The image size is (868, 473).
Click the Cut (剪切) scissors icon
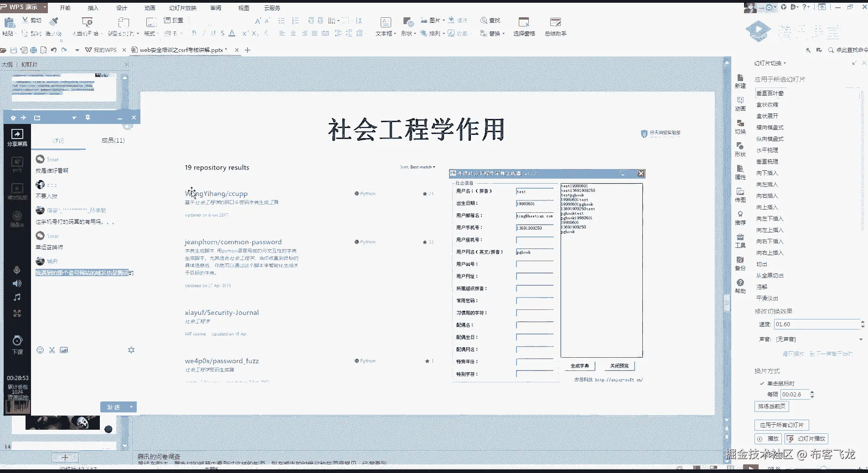tap(26, 20)
